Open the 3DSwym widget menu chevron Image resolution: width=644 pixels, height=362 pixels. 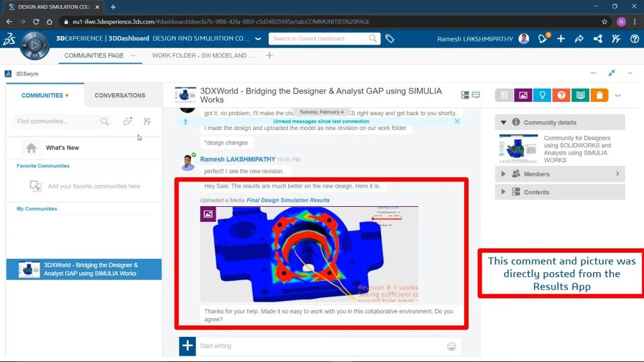pyautogui.click(x=630, y=73)
